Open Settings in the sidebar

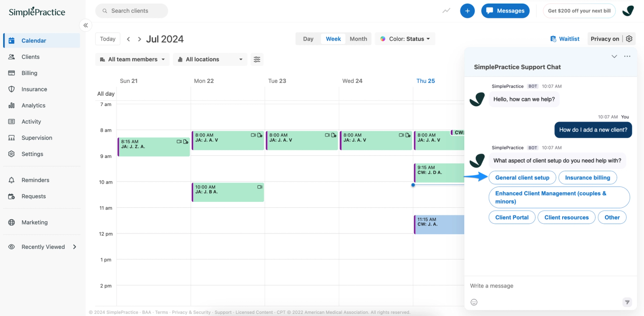(42, 154)
